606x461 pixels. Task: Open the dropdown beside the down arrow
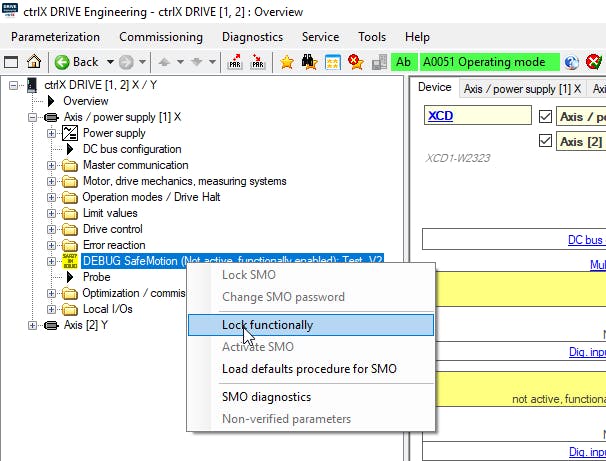(212, 62)
